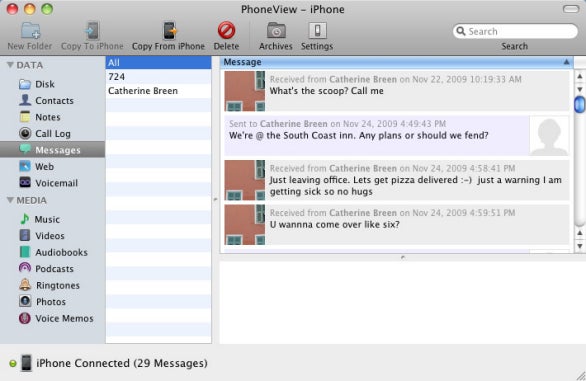Viewport: 586px width, 381px height.
Task: Click the yellow minimize window button
Action: [x=30, y=9]
